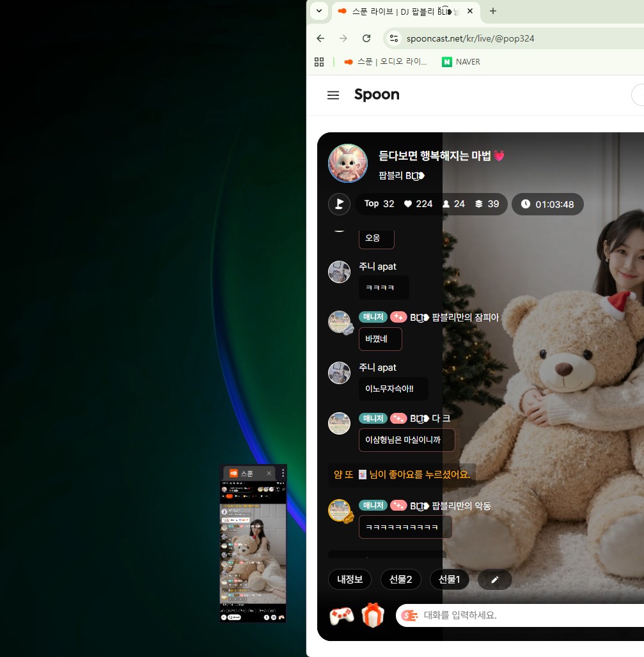Open the Spoon hamburger menu

[x=333, y=95]
